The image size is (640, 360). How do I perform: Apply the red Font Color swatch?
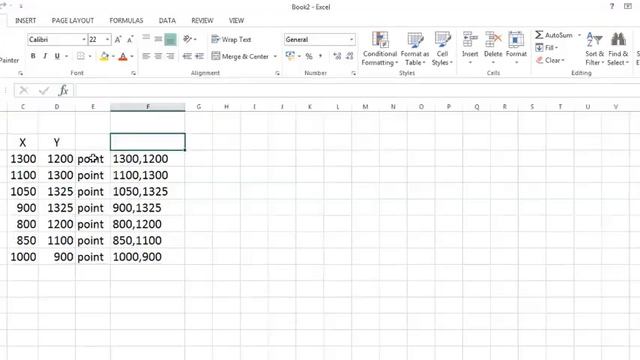(123, 56)
